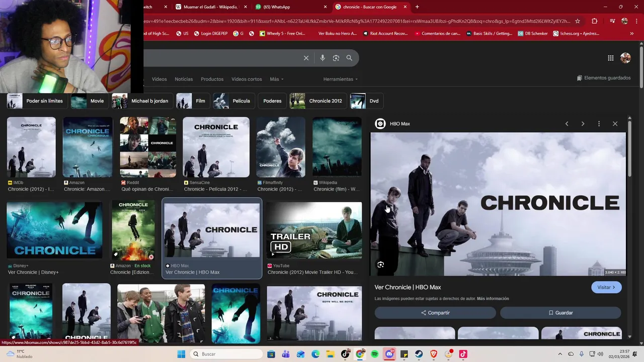
Task: Open Ver Chronicle HBO Max title link
Action: point(408,287)
